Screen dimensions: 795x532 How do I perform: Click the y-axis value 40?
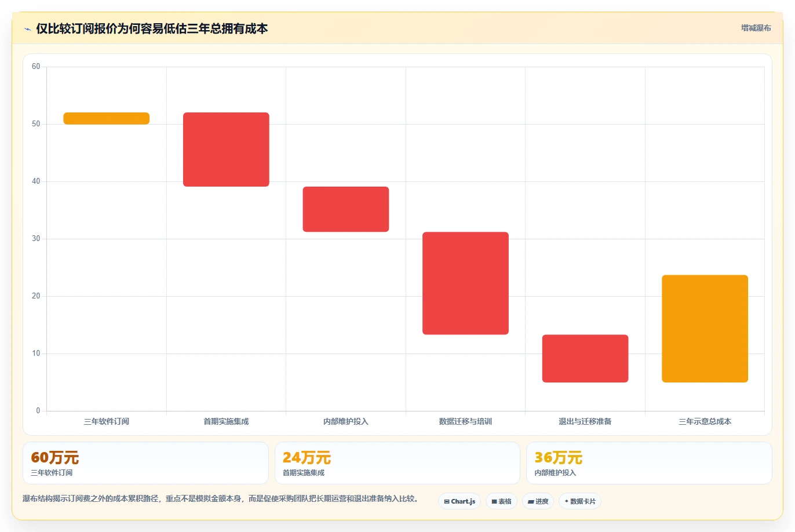36,181
